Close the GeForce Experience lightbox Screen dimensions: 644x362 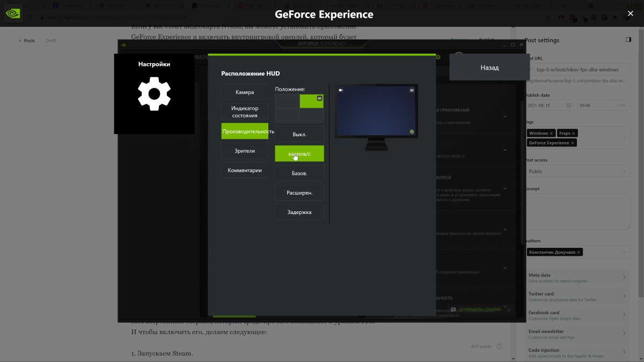(x=631, y=13)
